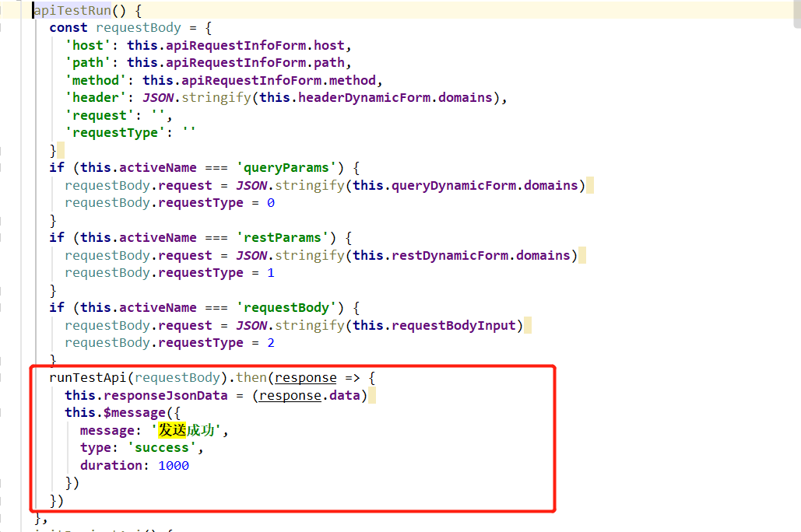The width and height of the screenshot is (801, 532).
Task: Click the message key before 发送成功
Action: coord(107,430)
